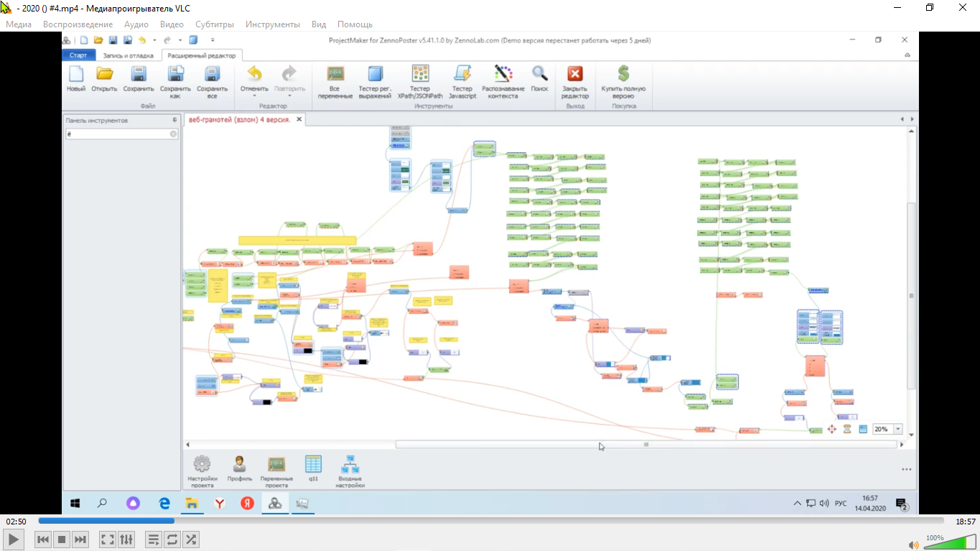
Task: Enable random shuffle playback
Action: 191,540
